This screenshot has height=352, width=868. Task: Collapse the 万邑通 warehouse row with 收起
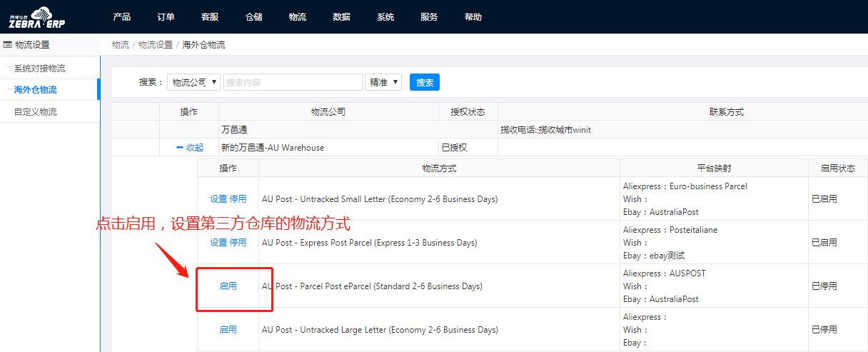(190, 148)
